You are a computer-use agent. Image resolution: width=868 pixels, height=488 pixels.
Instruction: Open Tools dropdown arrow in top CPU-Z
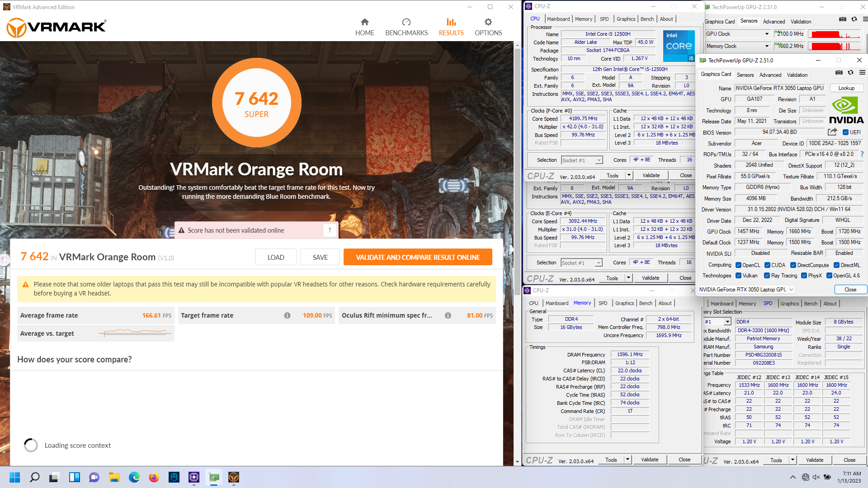[x=628, y=175]
